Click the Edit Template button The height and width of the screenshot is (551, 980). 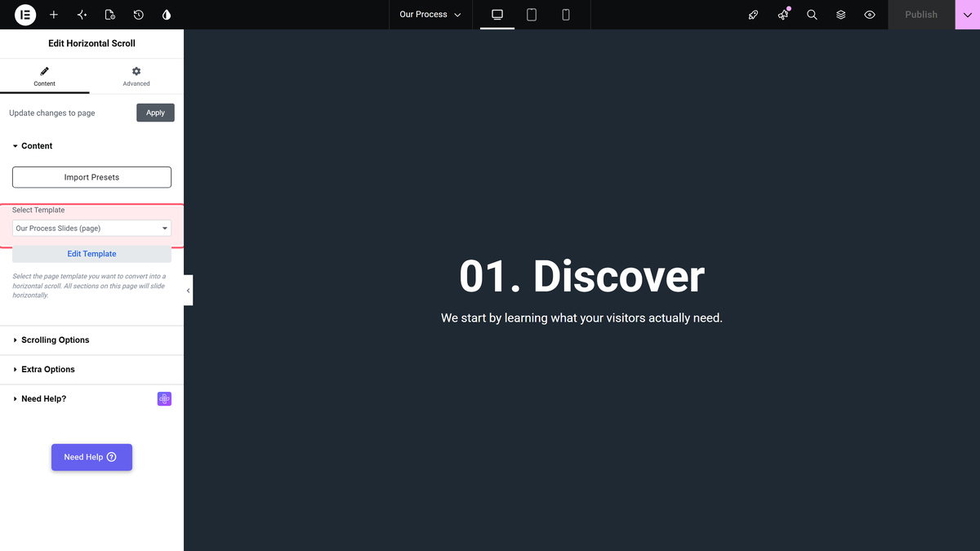coord(91,254)
